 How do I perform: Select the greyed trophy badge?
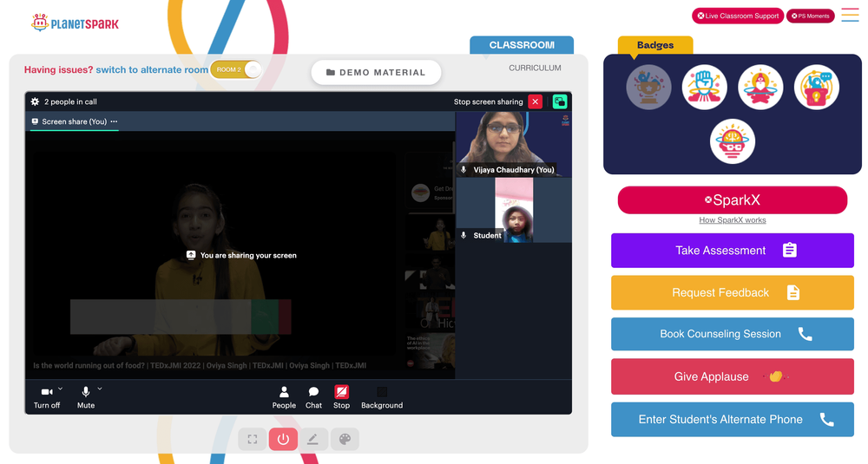(648, 87)
